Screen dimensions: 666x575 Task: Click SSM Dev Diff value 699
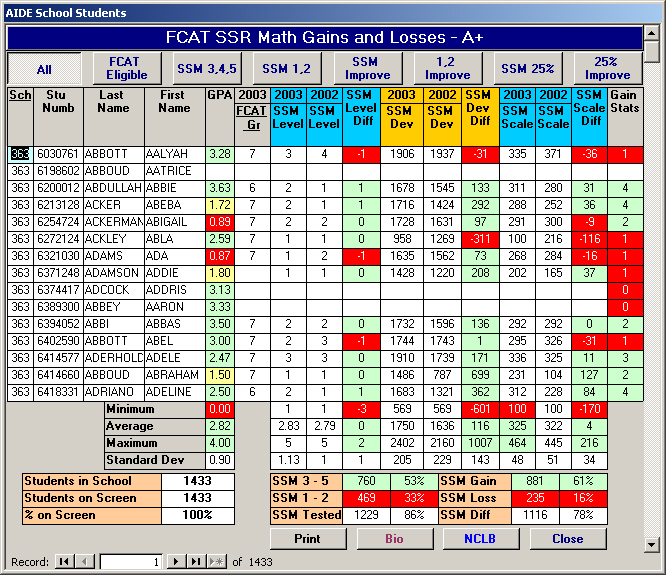[x=480, y=375]
